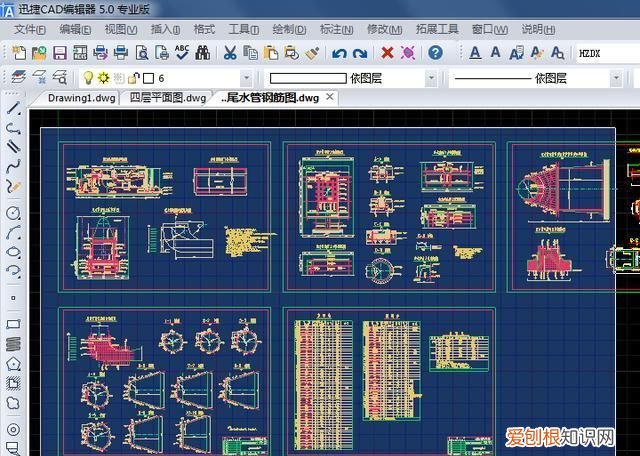Image resolution: width=640 pixels, height=456 pixels.
Task: Open the 编辑(E) menu
Action: click(75, 29)
